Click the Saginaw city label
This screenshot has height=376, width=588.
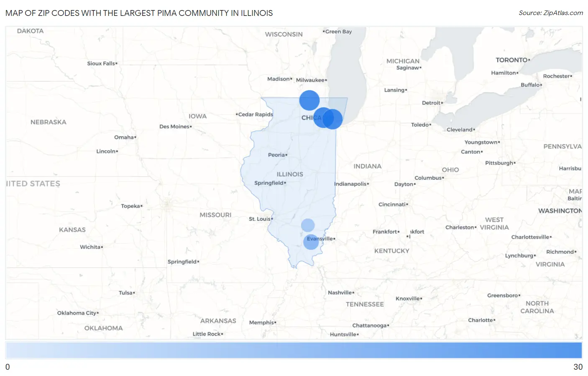click(408, 68)
